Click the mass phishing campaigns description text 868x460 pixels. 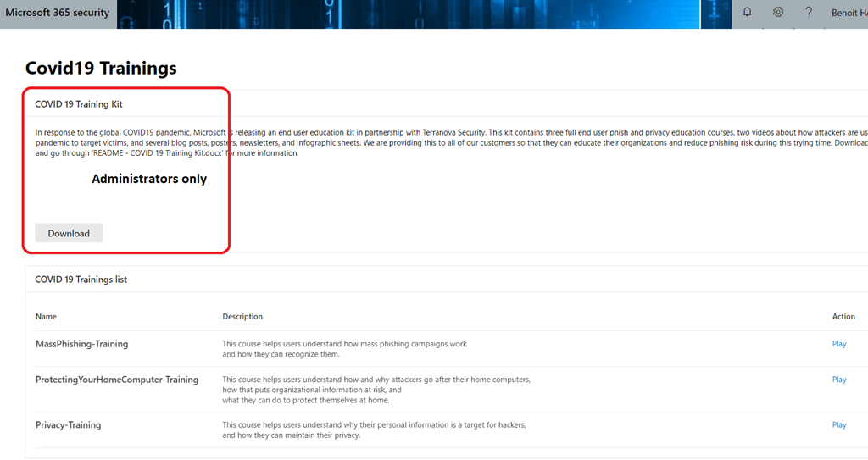(x=344, y=349)
